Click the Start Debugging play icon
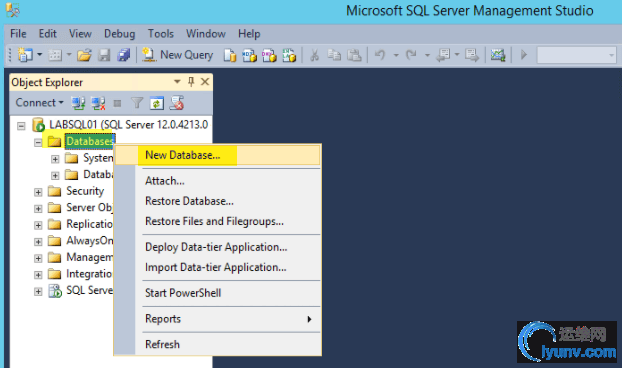Image resolution: width=622 pixels, height=368 pixels. click(524, 55)
